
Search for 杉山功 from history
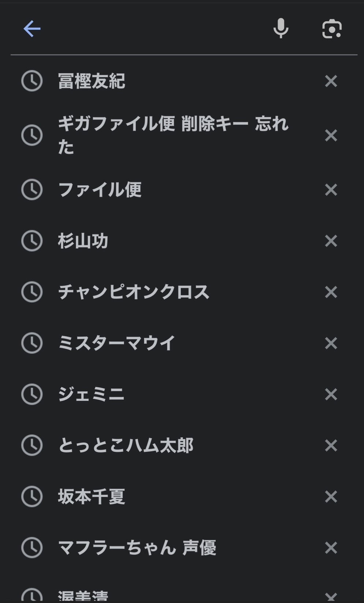click(83, 241)
